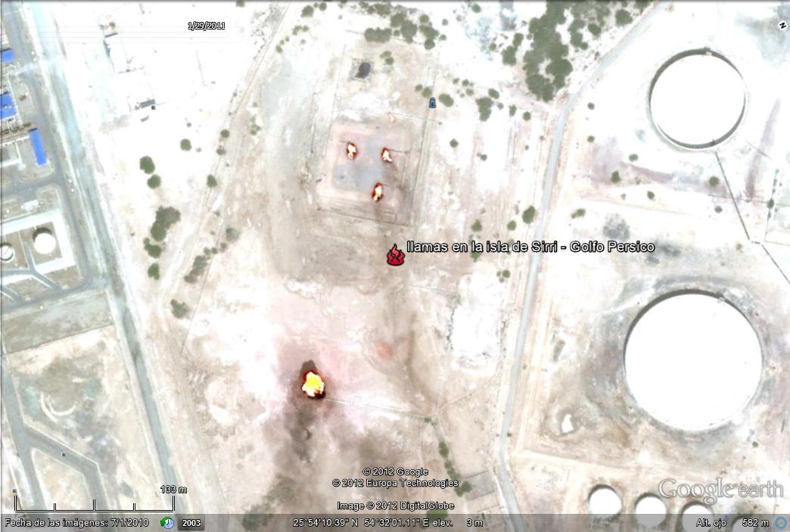Image resolution: width=790 pixels, height=532 pixels.
Task: Click the 'elev. 3 m' elevation readout
Action: [x=453, y=523]
